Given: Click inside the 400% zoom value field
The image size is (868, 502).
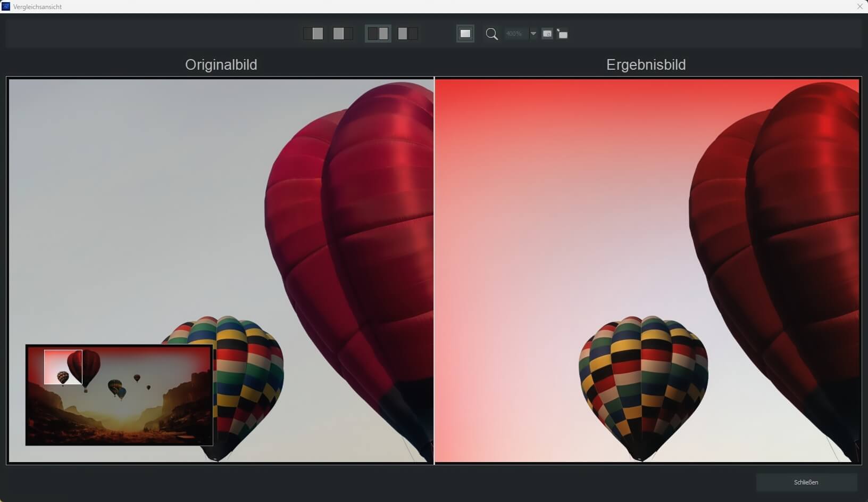Looking at the screenshot, I should tap(515, 33).
